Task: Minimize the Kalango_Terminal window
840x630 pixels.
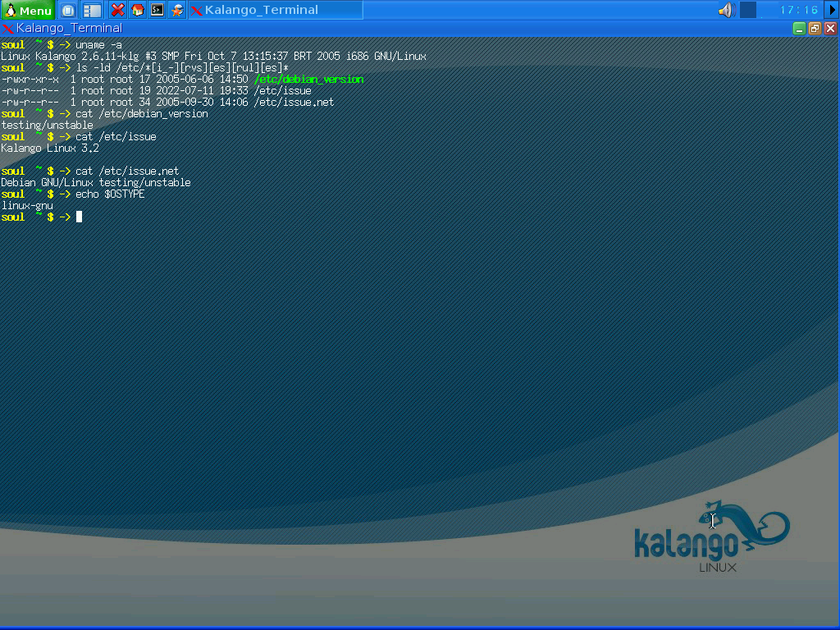Action: pyautogui.click(x=799, y=29)
